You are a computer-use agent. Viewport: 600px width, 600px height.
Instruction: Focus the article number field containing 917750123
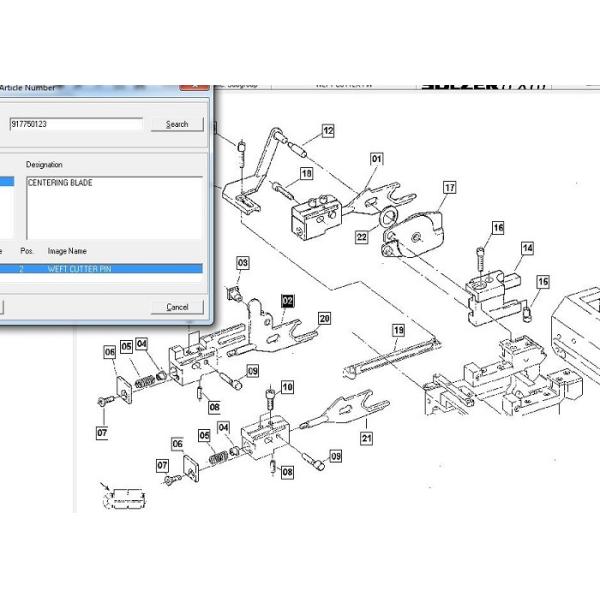[76, 124]
